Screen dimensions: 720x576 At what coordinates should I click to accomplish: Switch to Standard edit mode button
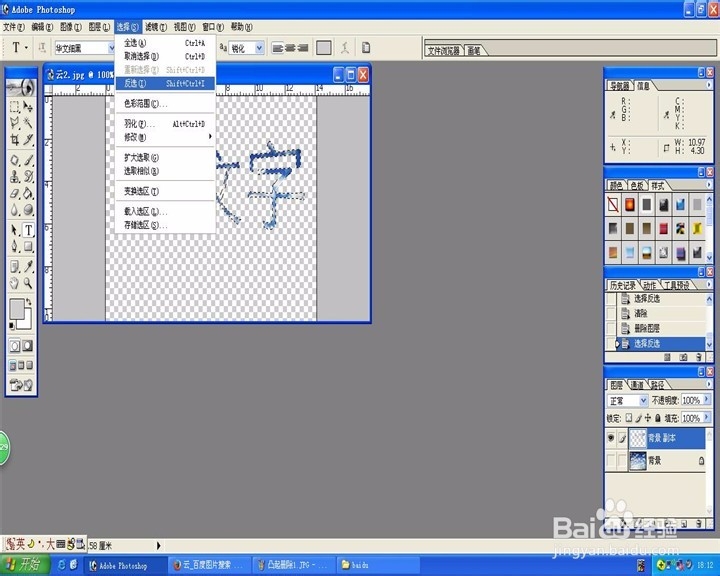tap(15, 346)
